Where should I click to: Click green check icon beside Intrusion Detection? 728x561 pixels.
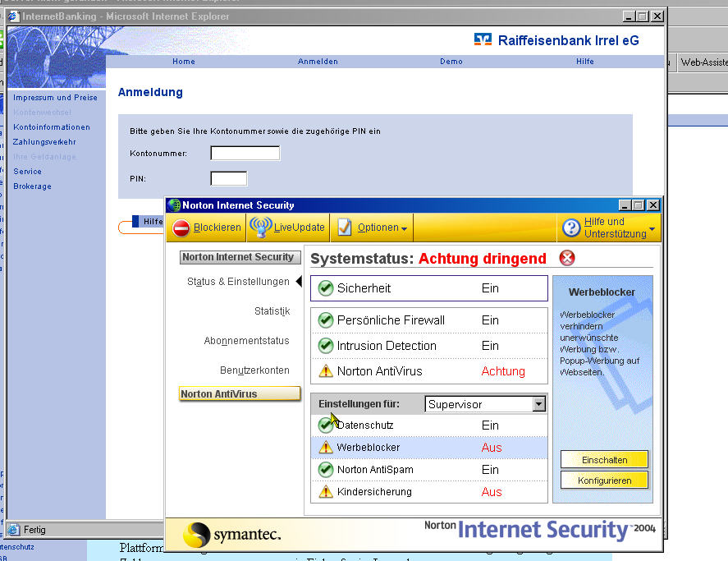point(326,346)
